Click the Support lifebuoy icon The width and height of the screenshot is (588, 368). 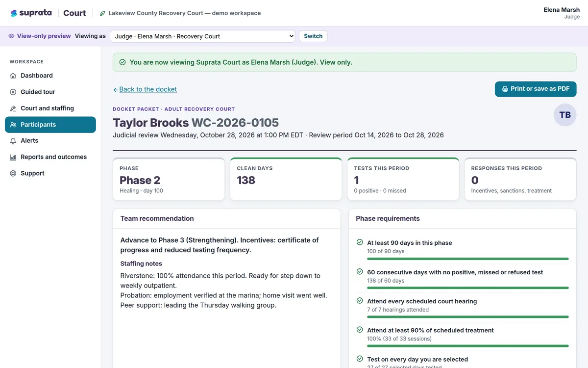click(13, 173)
